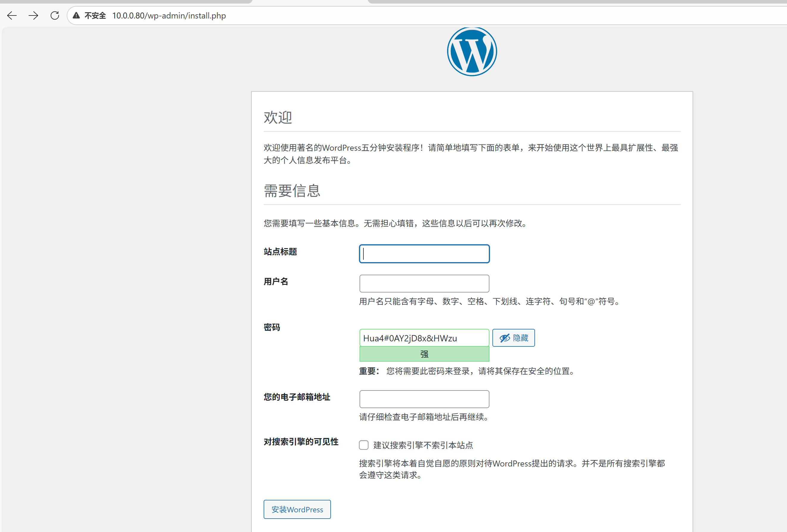Go back with the browser back arrow
787x532 pixels.
[12, 15]
